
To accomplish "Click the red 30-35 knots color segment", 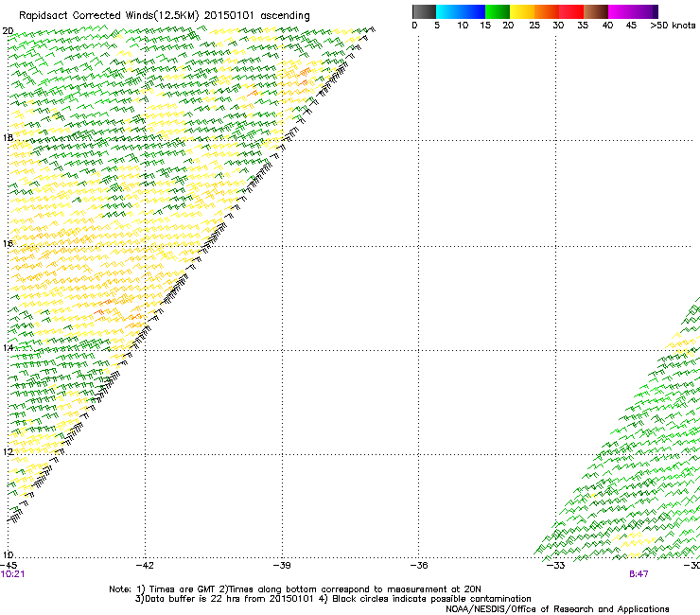I will 571,11.
